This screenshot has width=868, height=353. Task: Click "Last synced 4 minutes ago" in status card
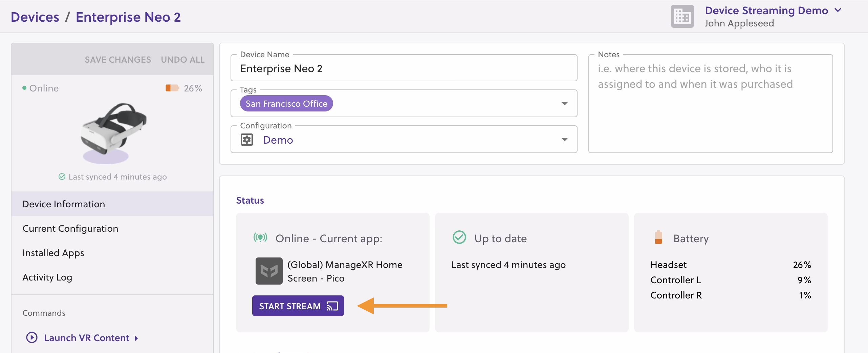508,265
